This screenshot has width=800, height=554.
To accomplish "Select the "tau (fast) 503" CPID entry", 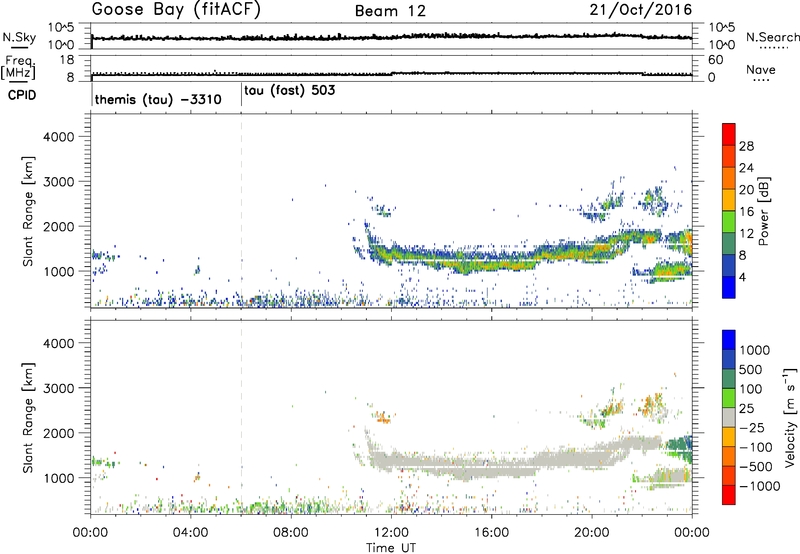I will 290,91.
